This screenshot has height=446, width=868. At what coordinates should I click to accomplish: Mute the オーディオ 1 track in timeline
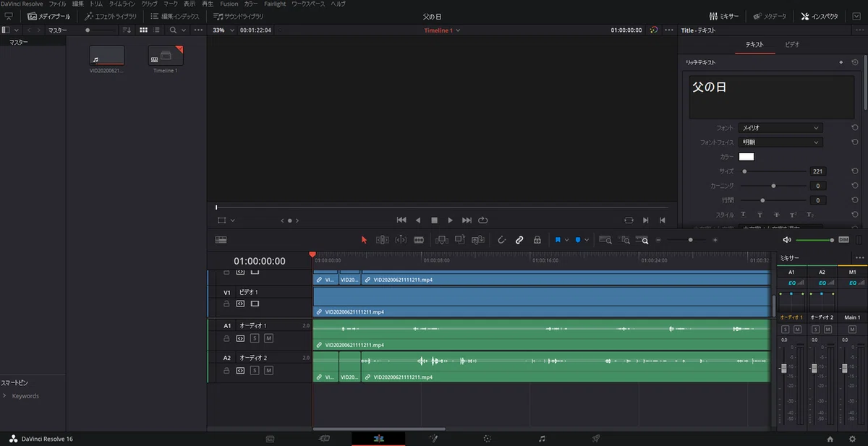tap(268, 338)
